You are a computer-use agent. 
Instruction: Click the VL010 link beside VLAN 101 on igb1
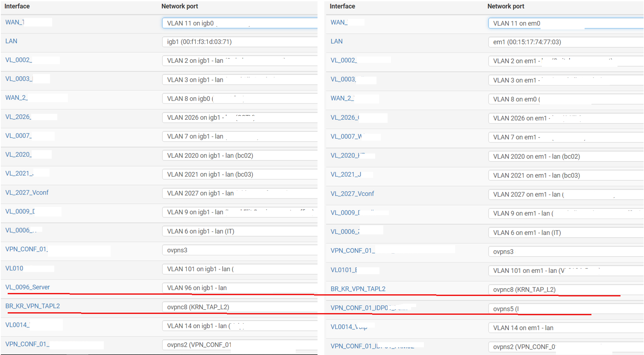(x=14, y=268)
